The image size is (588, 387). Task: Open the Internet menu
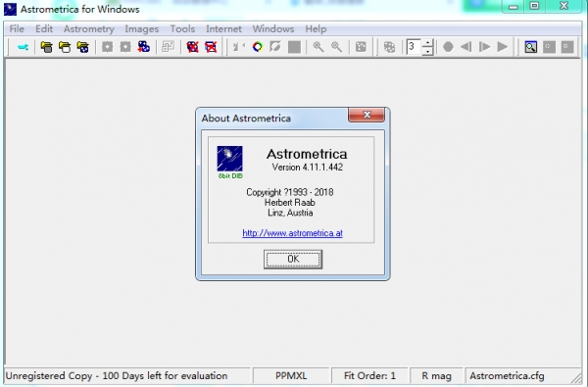point(223,28)
